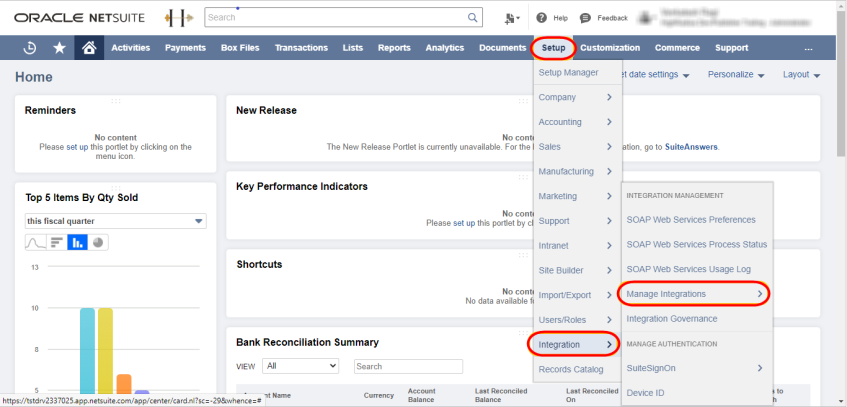Switch chart to horizontal bar view
This screenshot has width=847, height=407.
57,243
